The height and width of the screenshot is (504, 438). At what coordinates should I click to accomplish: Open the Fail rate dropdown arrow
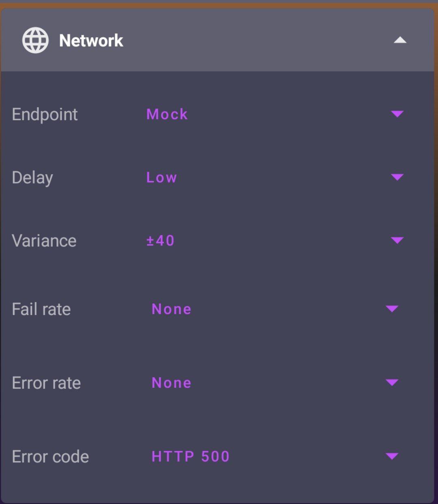click(x=392, y=309)
